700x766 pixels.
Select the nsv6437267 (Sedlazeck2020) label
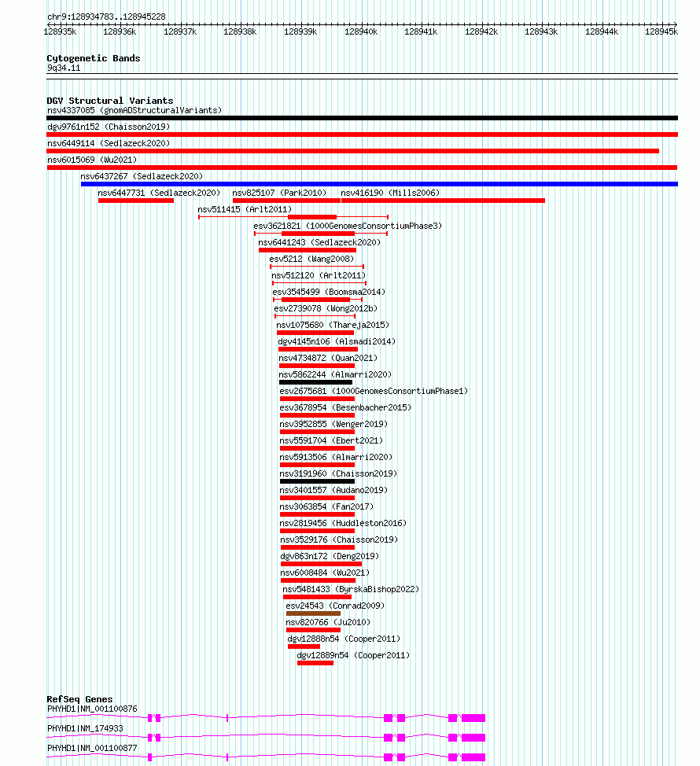[x=142, y=176]
